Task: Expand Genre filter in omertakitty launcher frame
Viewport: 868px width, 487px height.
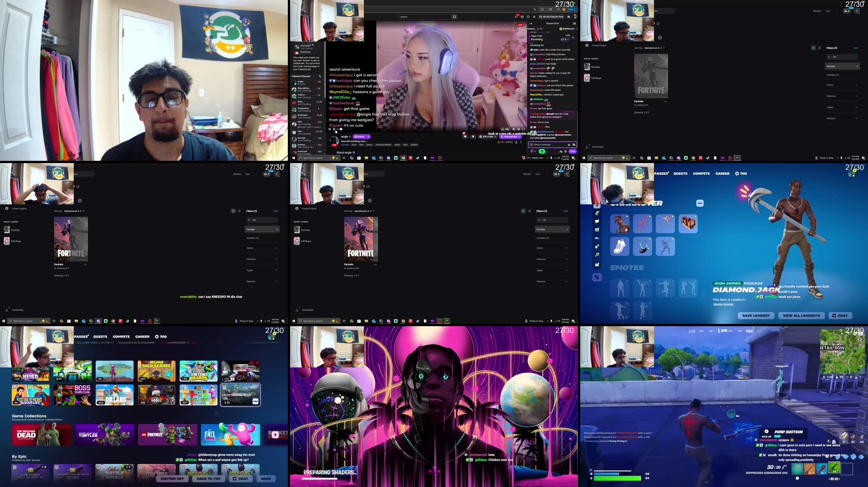Action: click(x=262, y=248)
